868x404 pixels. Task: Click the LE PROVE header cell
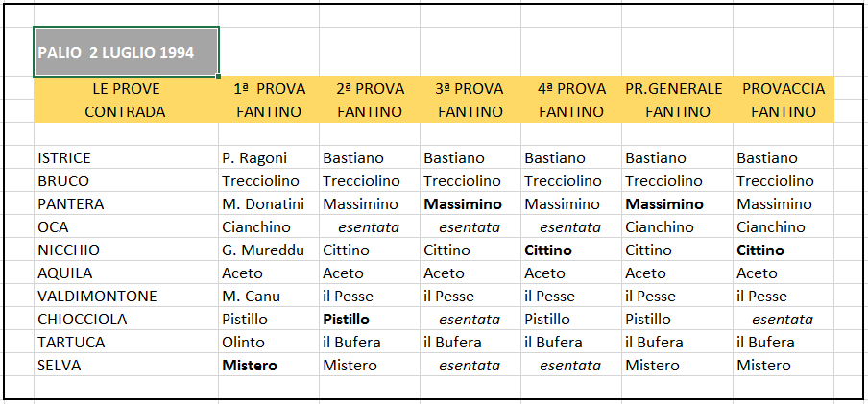(126, 88)
